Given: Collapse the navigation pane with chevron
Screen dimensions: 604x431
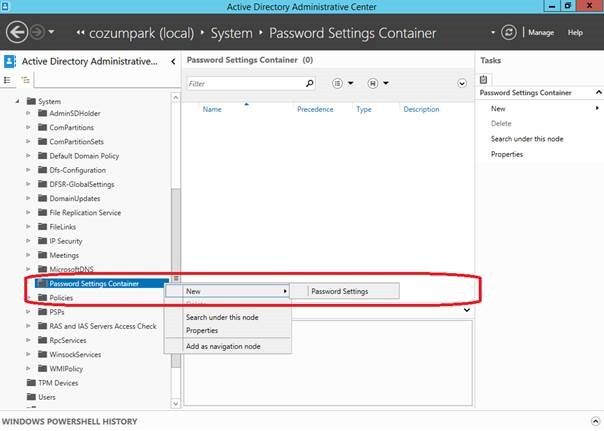Looking at the screenshot, I should tap(173, 61).
